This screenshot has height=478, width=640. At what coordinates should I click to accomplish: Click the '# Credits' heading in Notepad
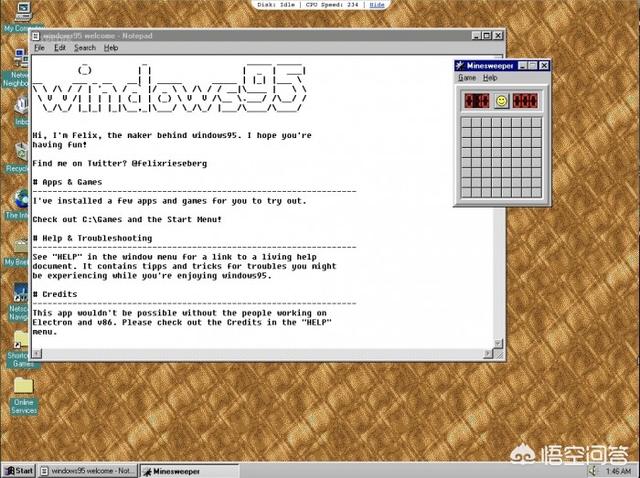tap(55, 294)
